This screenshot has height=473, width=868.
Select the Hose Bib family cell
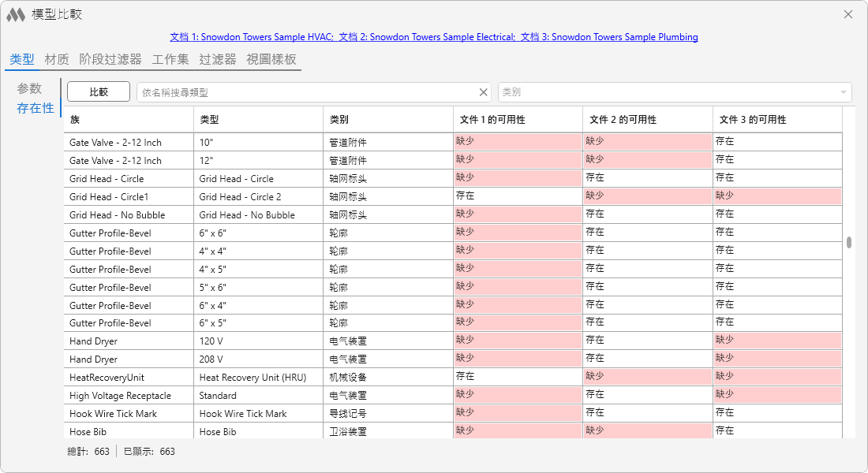tap(129, 431)
